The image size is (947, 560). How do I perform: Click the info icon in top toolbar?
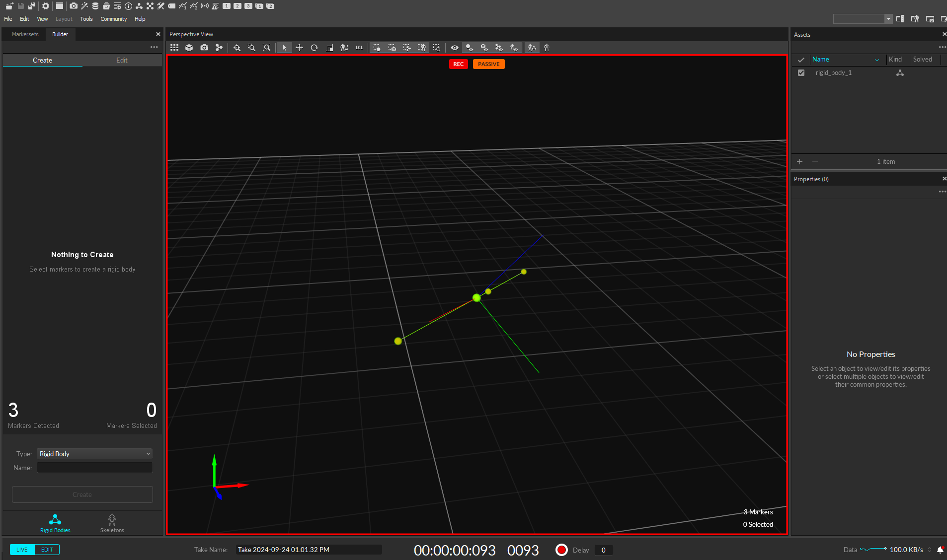pyautogui.click(x=128, y=6)
